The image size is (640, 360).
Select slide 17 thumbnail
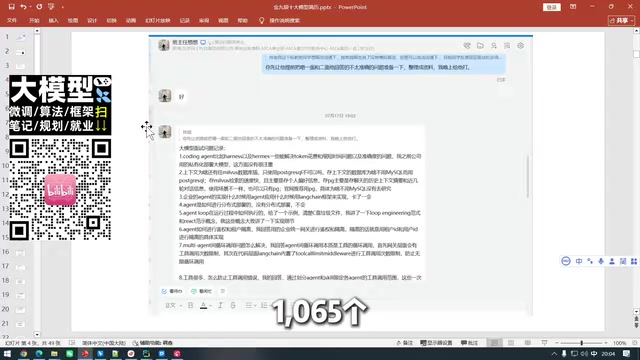click(x=20, y=267)
